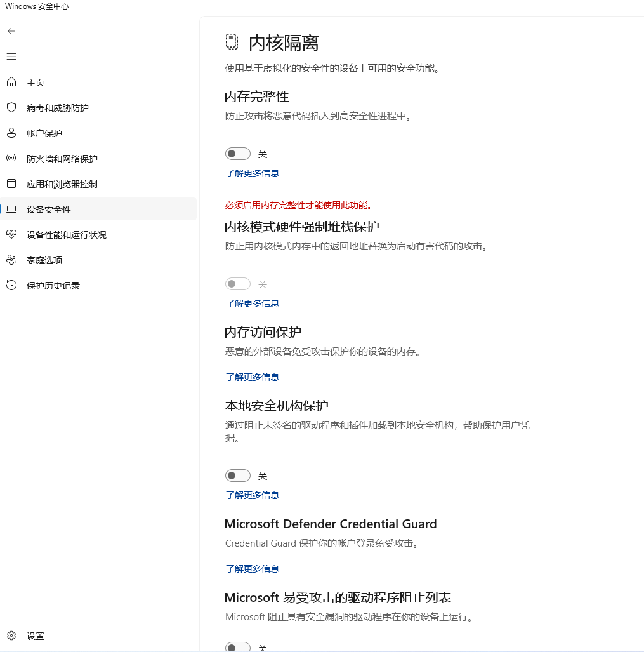Viewport: 644px width, 652px height.
Task: Click the shield icon for 病毒和威胁防护
Action: point(11,107)
